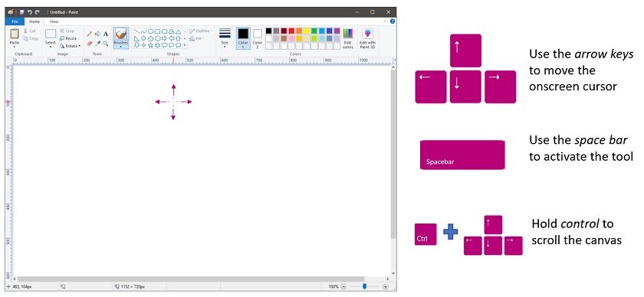The image size is (644, 297).
Task: Open the Size dropdown
Action: click(x=225, y=38)
